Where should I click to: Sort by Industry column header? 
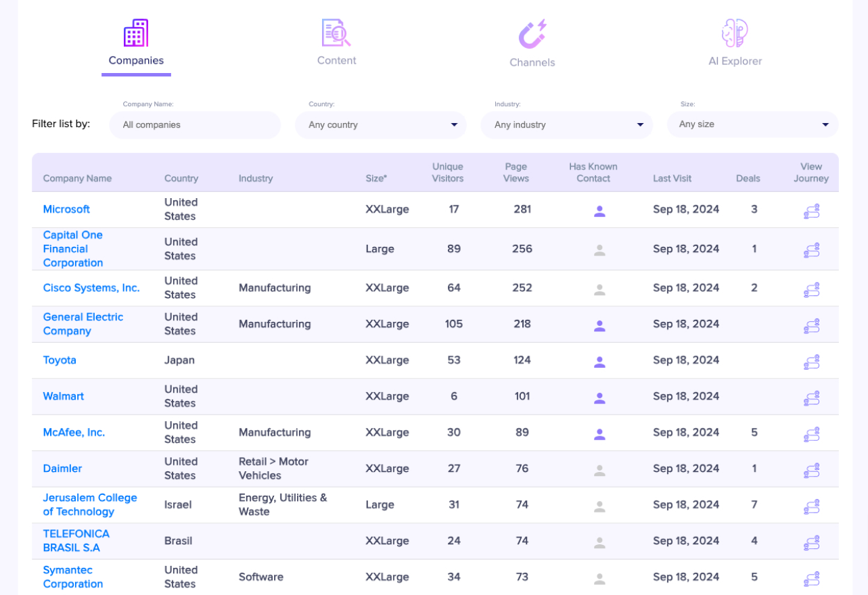(256, 178)
